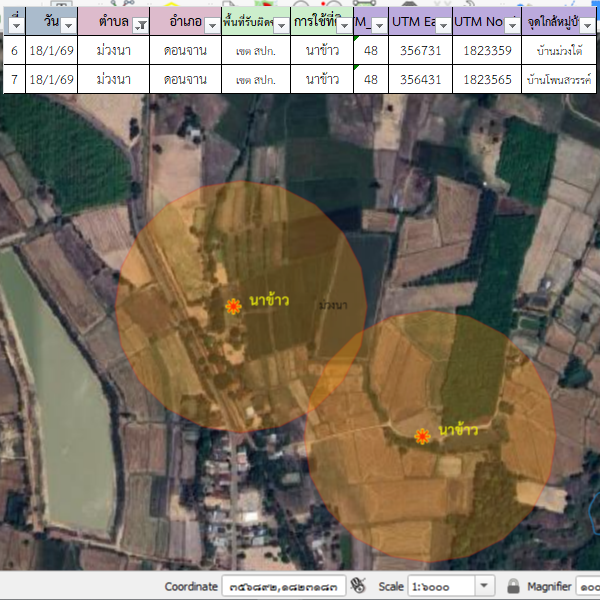This screenshot has height=600, width=600.
Task: Select row 7 header in the table
Action: tap(14, 79)
